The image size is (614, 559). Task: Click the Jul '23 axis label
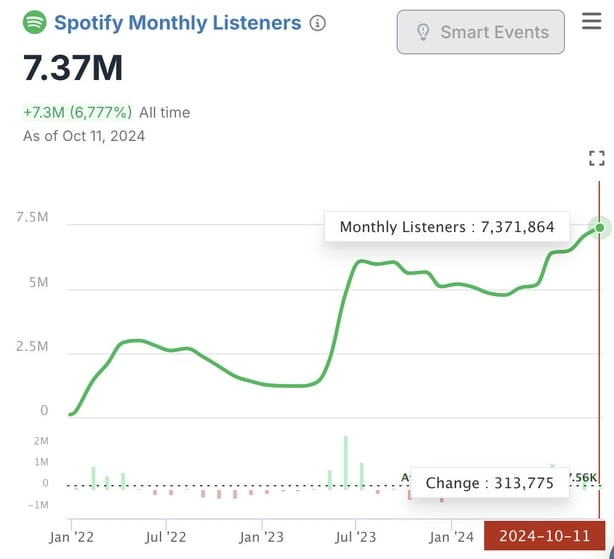(355, 537)
